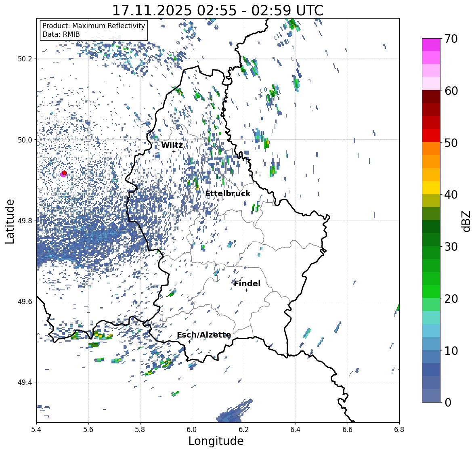This screenshot has width=476, height=451.
Task: Select the Esch/Alzette city label
Action: pos(204,335)
